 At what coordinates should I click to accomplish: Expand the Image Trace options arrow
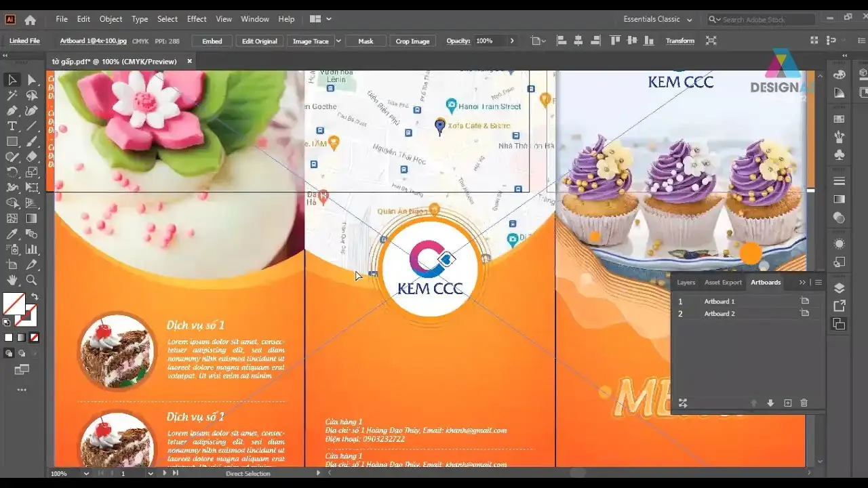(338, 41)
